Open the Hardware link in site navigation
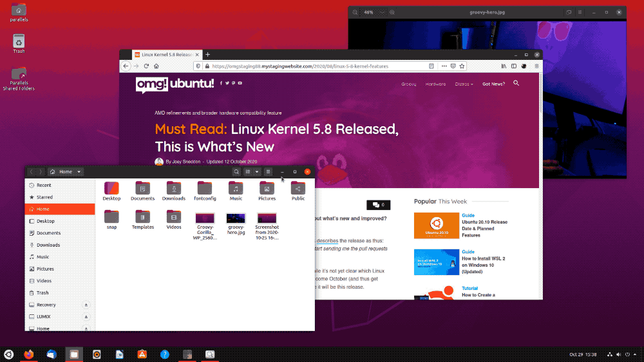This screenshot has height=362, width=644. (x=435, y=84)
